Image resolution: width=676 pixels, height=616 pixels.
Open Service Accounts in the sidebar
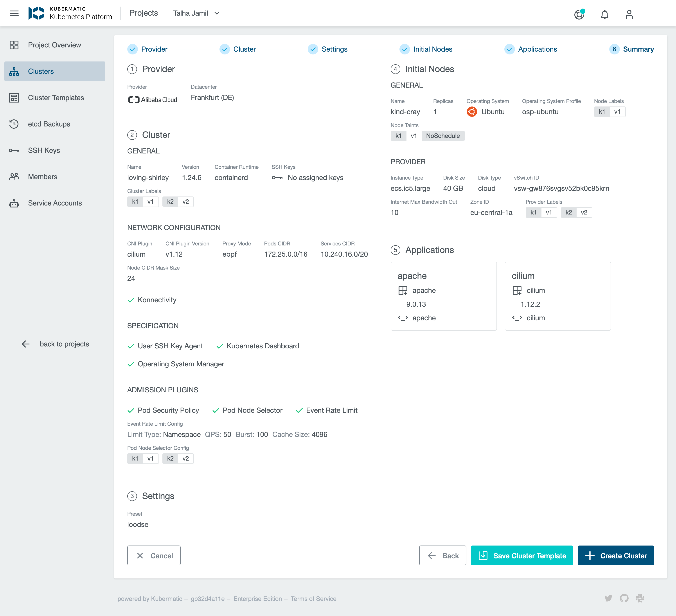pos(55,203)
